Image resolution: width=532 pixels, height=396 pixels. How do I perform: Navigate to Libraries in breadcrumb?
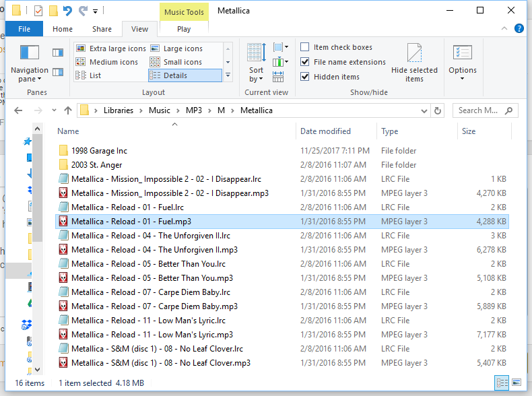119,110
